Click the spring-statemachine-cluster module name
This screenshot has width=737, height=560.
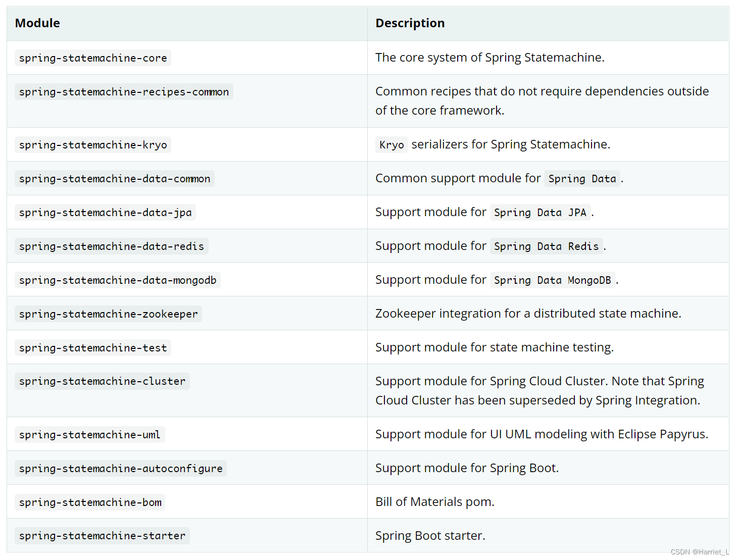(x=102, y=381)
